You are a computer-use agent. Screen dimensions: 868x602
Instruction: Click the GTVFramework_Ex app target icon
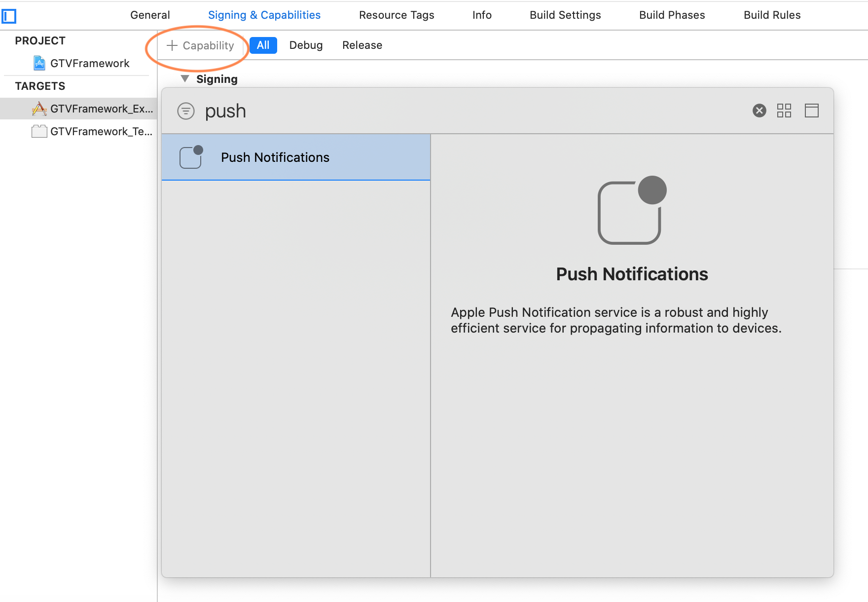39,109
